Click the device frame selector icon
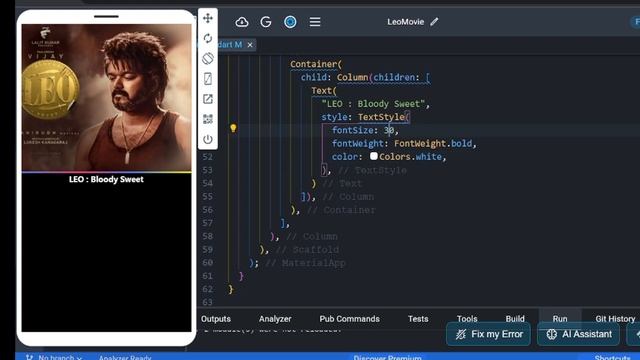Image resolution: width=640 pixels, height=360 pixels. coord(208,78)
